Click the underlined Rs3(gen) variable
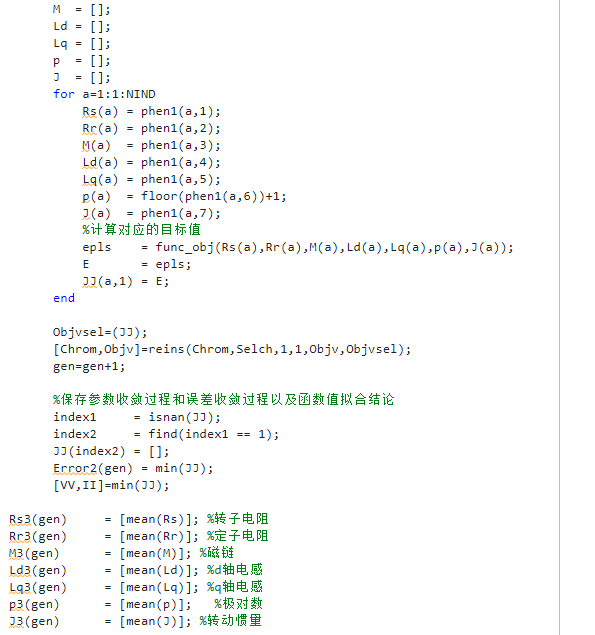 click(x=38, y=520)
